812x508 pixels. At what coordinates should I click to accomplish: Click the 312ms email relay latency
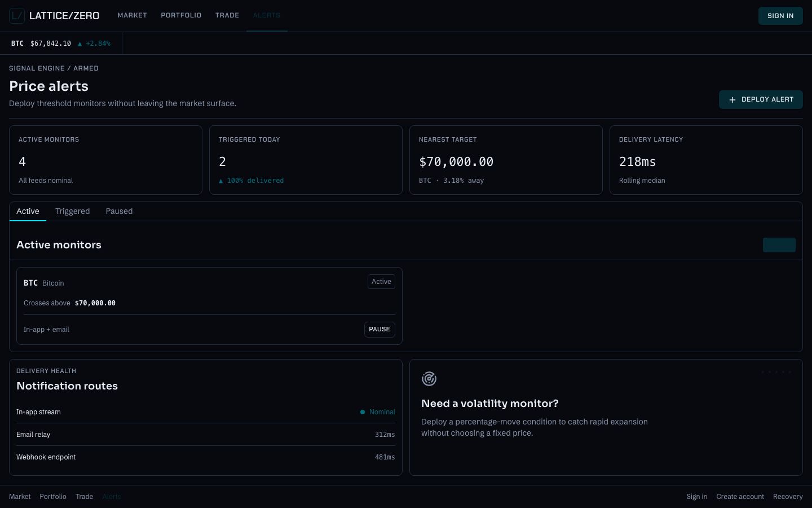385,435
